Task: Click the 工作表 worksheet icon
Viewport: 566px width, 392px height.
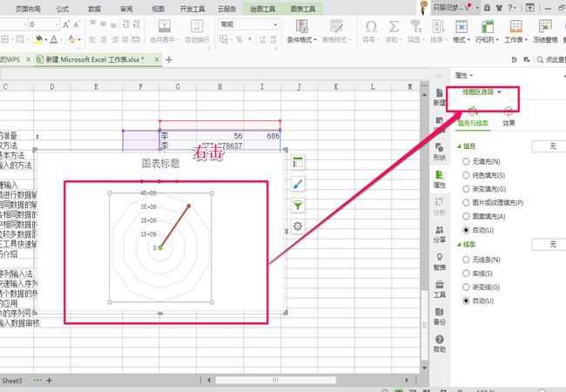Action: (515, 26)
